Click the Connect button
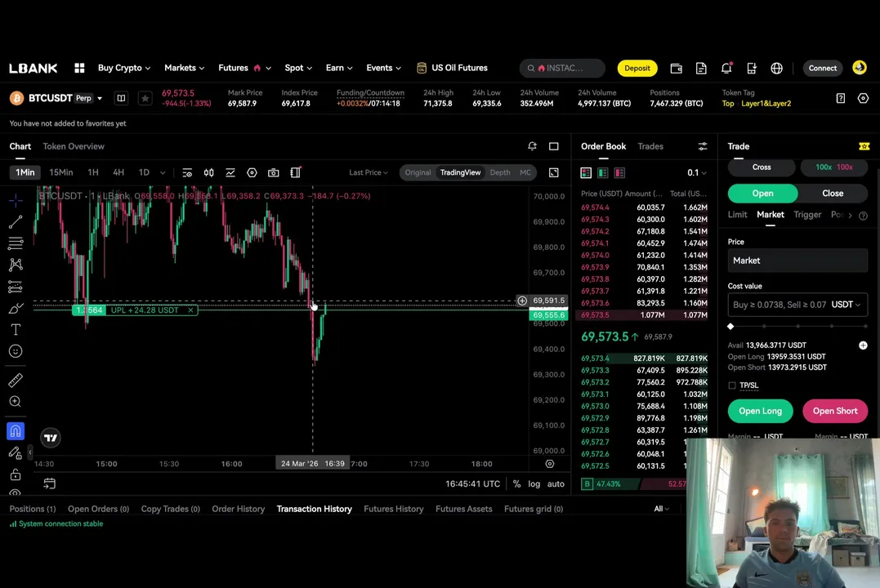 pos(822,68)
